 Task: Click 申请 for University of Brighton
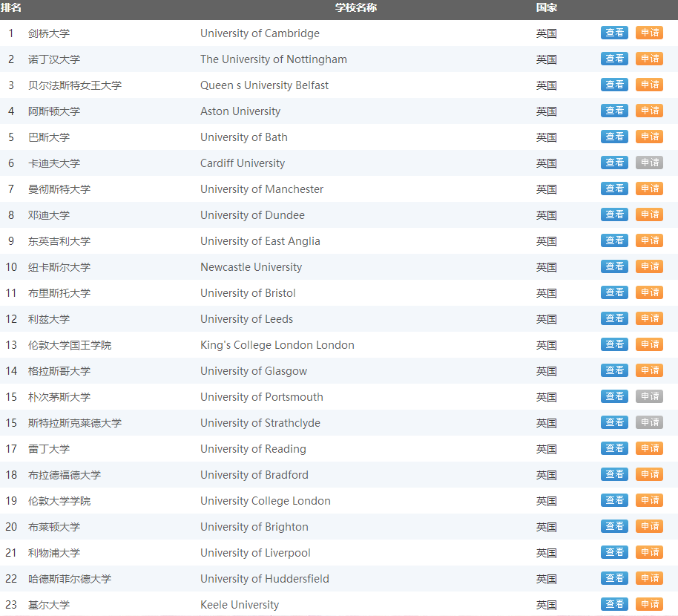click(x=650, y=526)
